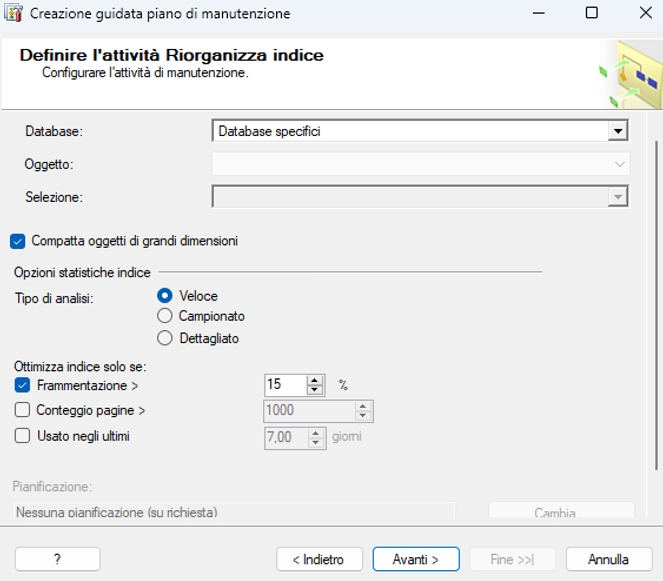Image resolution: width=663 pixels, height=581 pixels.
Task: Increase the Frammentazione percentage with up arrow
Action: (x=314, y=380)
